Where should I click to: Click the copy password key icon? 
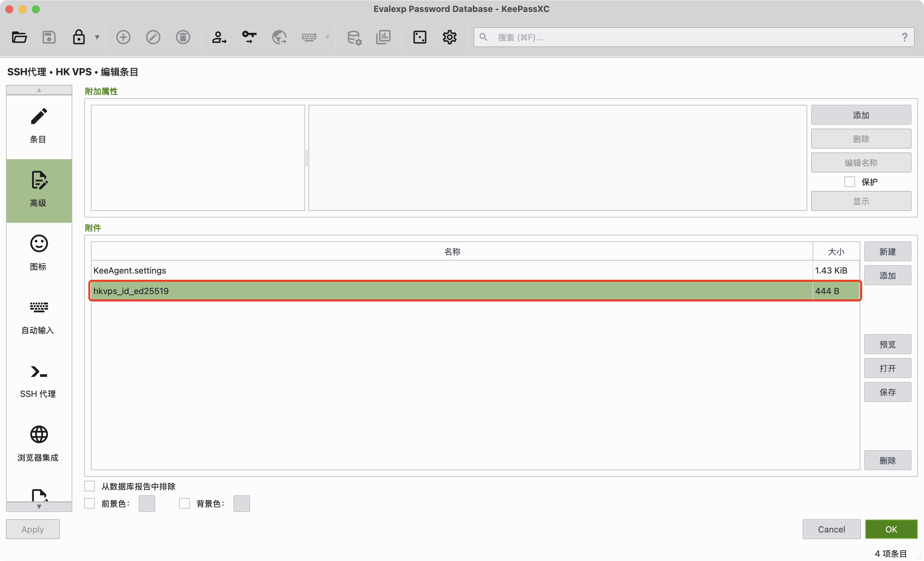[249, 37]
